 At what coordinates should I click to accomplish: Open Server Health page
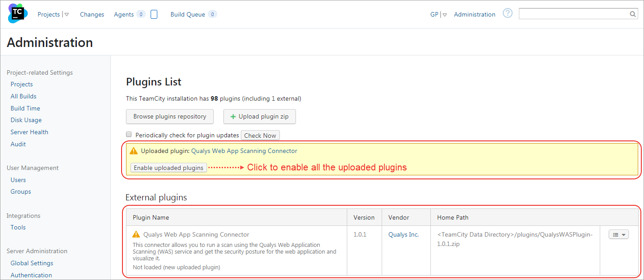click(29, 132)
